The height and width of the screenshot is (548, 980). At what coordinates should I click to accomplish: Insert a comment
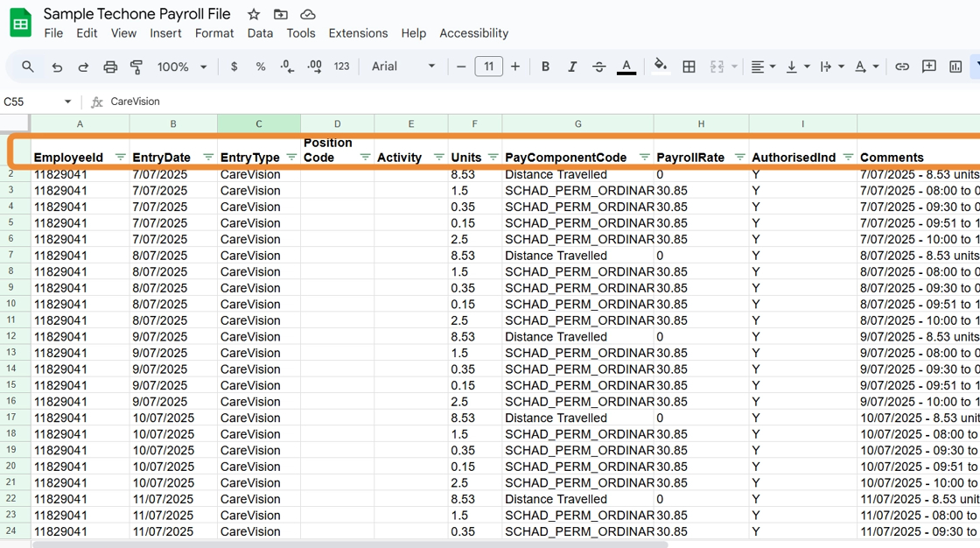(928, 67)
